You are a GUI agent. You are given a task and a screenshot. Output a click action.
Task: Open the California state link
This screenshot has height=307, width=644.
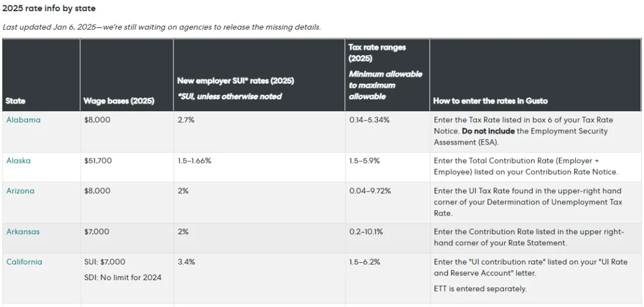click(x=24, y=262)
